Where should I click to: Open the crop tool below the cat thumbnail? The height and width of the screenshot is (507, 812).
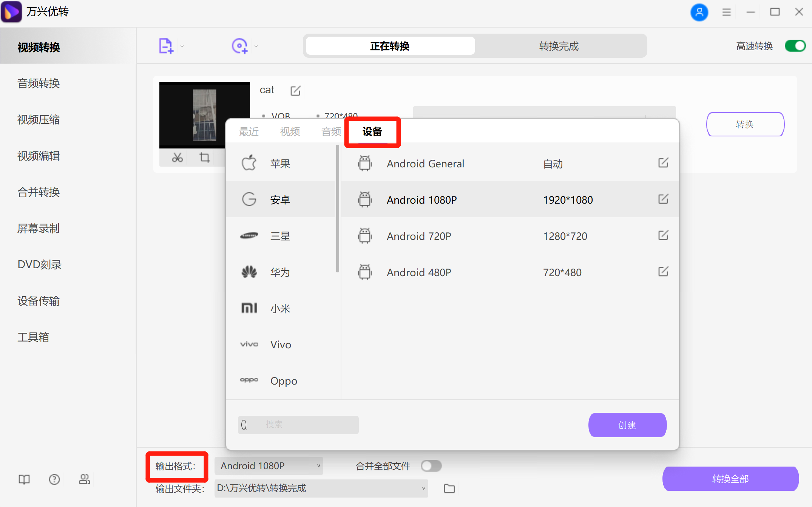pos(204,158)
